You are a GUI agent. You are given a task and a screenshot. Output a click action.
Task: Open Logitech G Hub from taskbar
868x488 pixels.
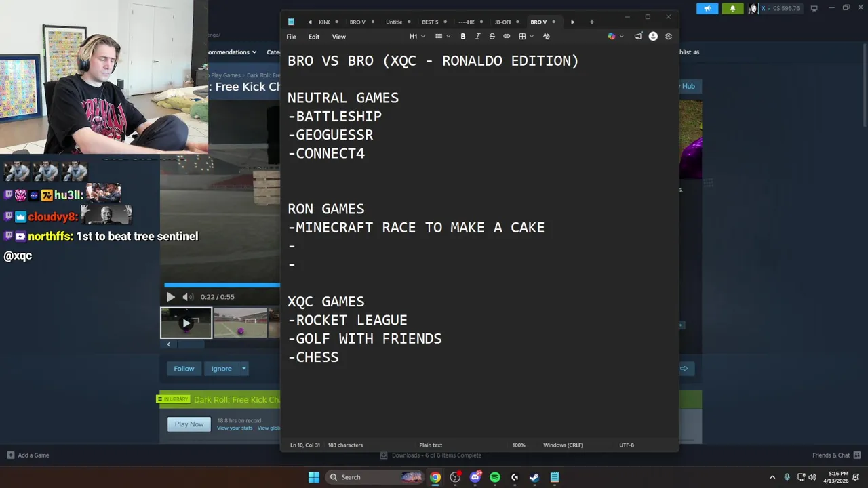tap(515, 477)
